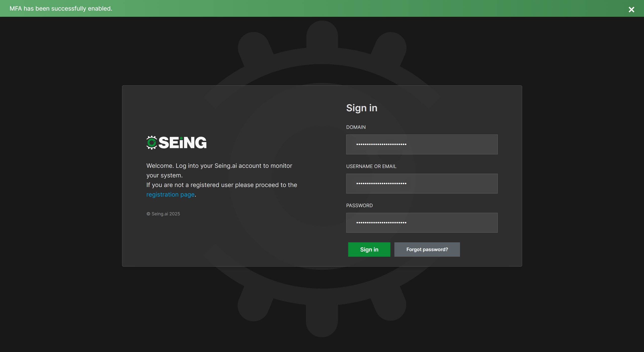Click the PASSWORD field label
The width and height of the screenshot is (644, 352).
359,206
